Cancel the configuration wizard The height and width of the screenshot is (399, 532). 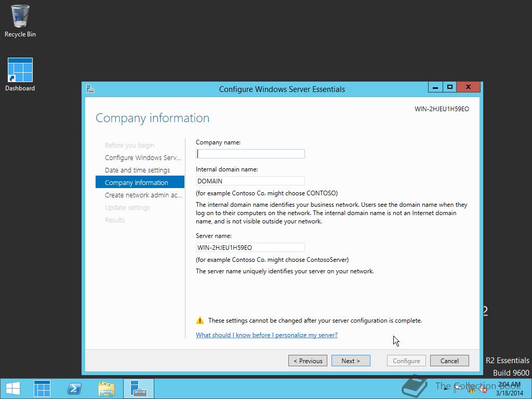449,361
